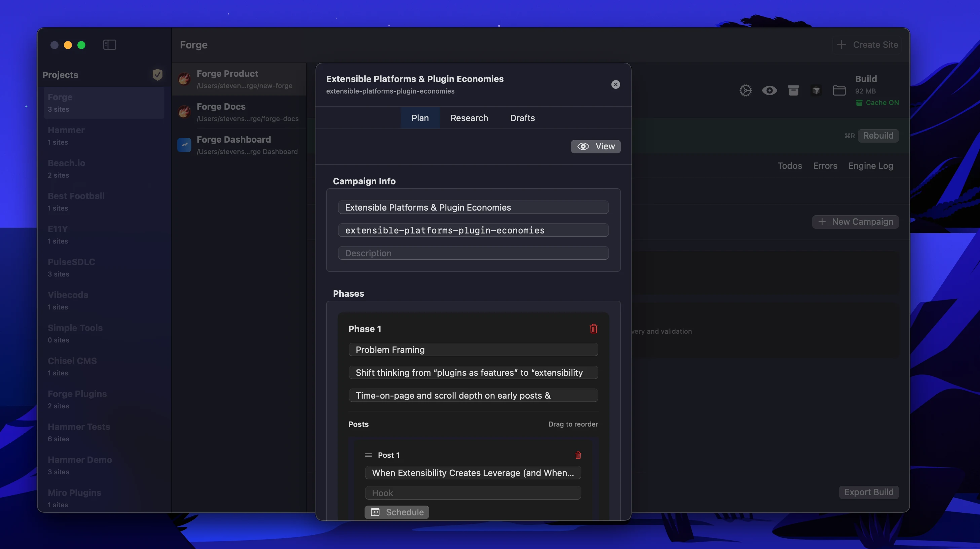
Task: Select the Forge project in sidebar
Action: pos(104,103)
